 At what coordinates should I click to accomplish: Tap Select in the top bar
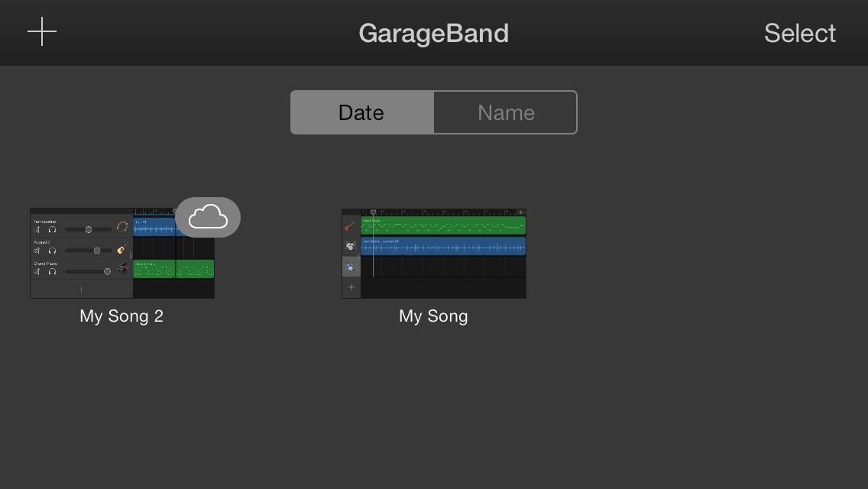[x=800, y=33]
